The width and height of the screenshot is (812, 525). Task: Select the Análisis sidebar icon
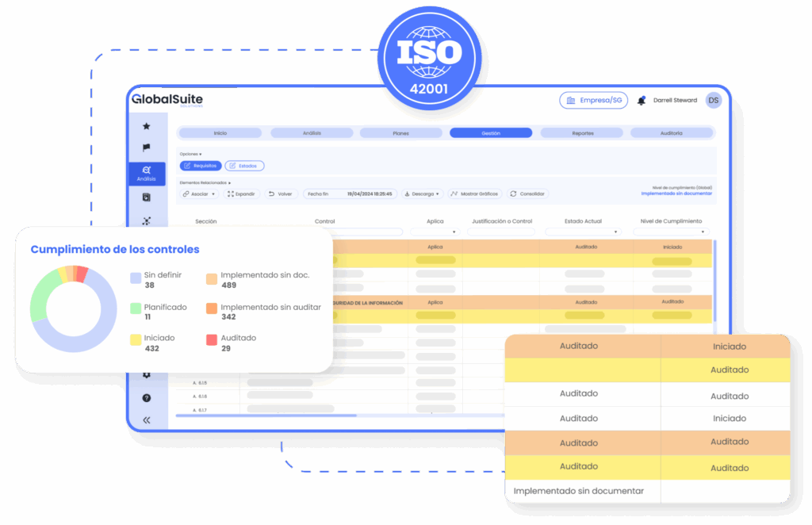[x=146, y=173]
